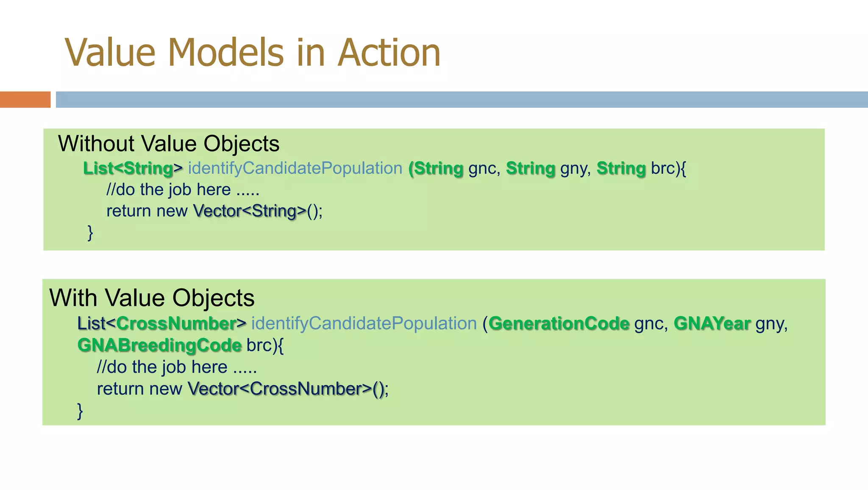Image resolution: width=868 pixels, height=490 pixels.
Task: Click identifyCandidatePopulation in the Without Value Objects block
Action: pos(295,168)
